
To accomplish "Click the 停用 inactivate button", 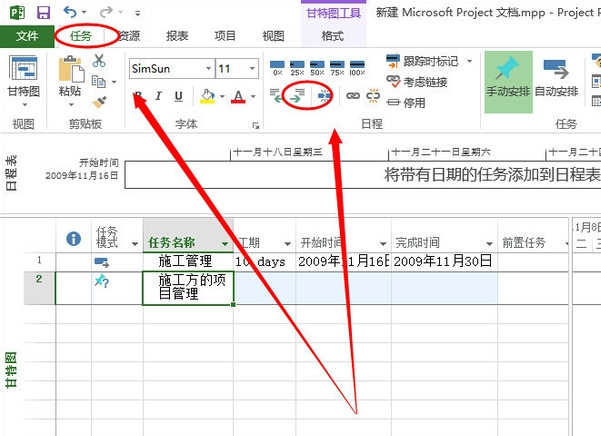I will point(406,103).
